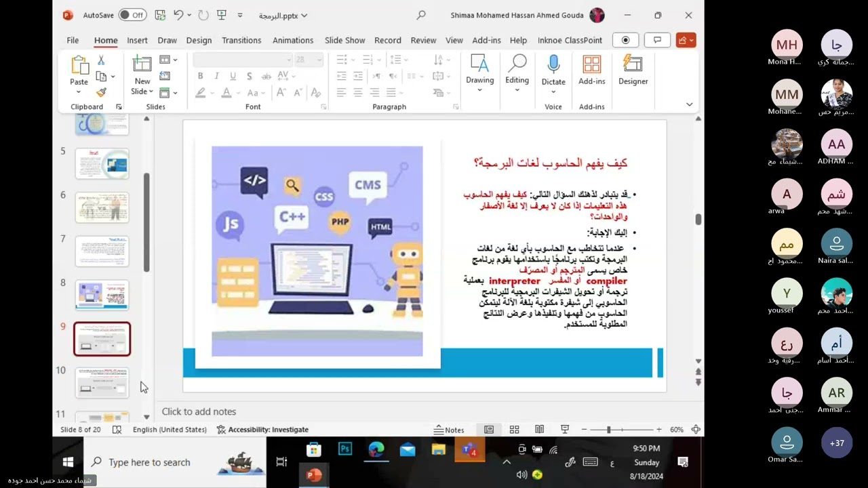Toggle the AutoSave switch

tap(133, 15)
